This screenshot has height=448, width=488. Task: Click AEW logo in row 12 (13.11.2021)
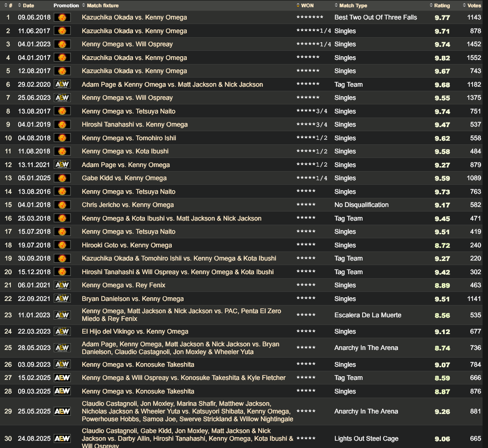pyautogui.click(x=62, y=164)
